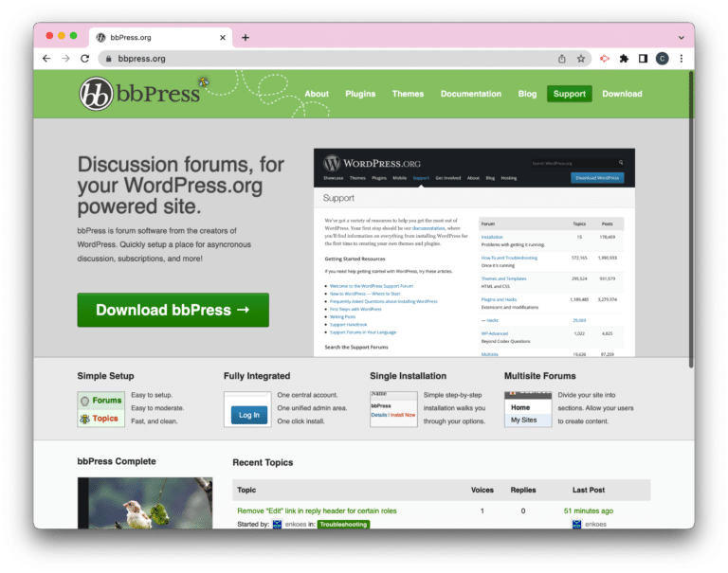Click the share icon in address bar
Viewport: 728px width, 573px height.
(562, 59)
